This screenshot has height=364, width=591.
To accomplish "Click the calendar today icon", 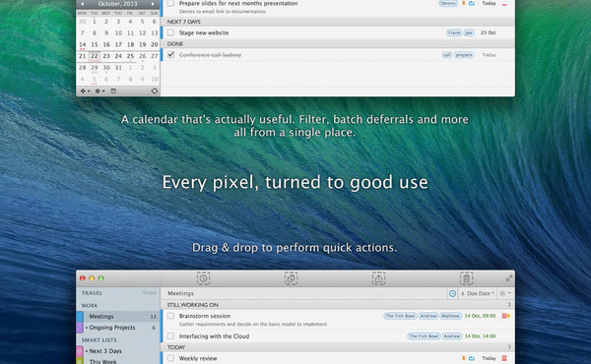I will [113, 91].
